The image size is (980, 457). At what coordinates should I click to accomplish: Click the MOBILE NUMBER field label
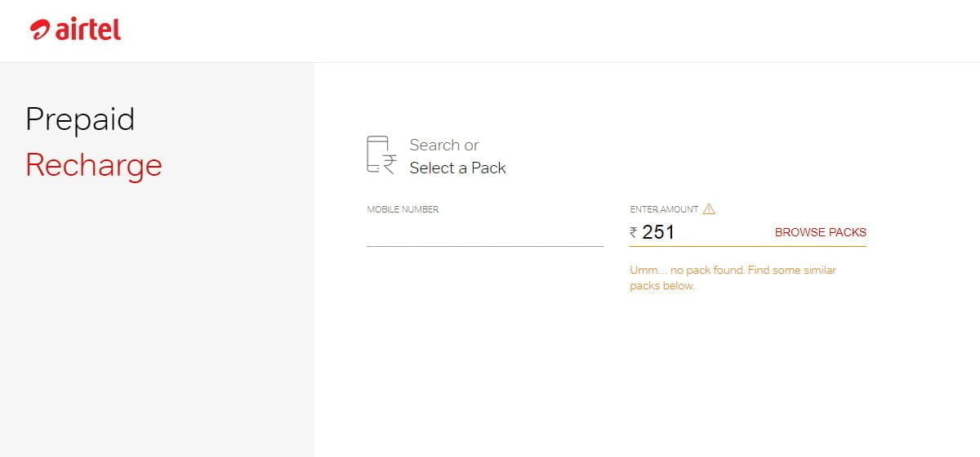[403, 209]
